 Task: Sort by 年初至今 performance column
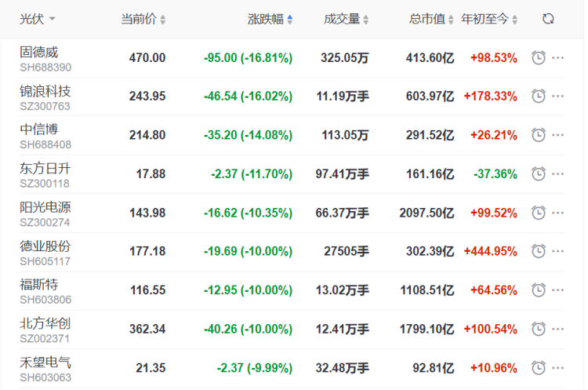(x=489, y=19)
